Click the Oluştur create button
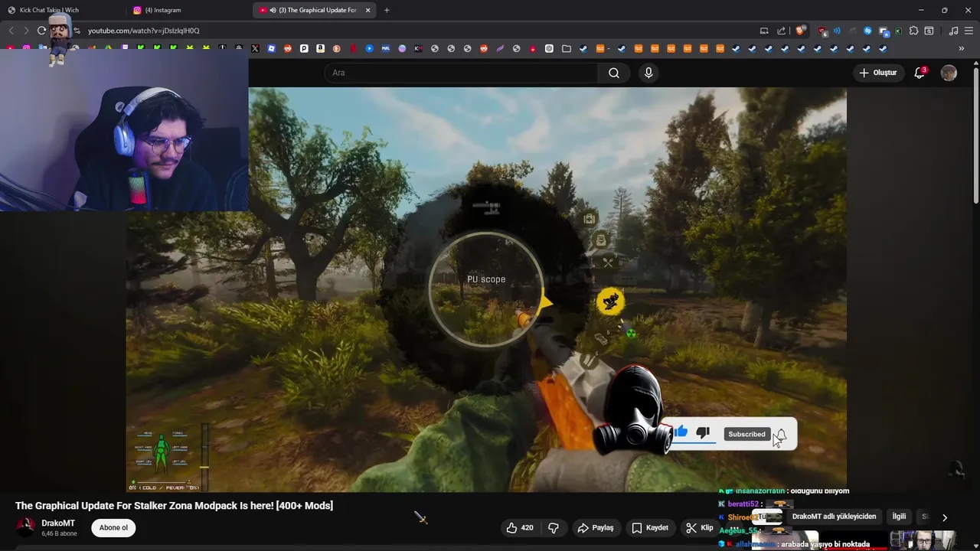 pos(877,73)
